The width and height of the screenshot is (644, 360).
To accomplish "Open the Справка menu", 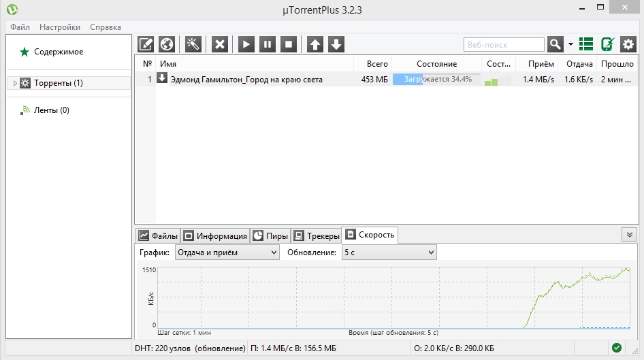I will coord(106,27).
